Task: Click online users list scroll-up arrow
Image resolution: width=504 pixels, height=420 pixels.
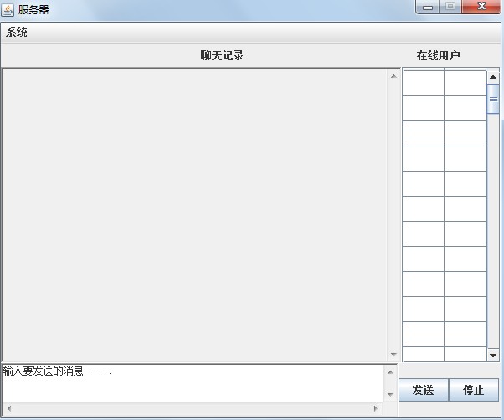Action: (x=493, y=77)
